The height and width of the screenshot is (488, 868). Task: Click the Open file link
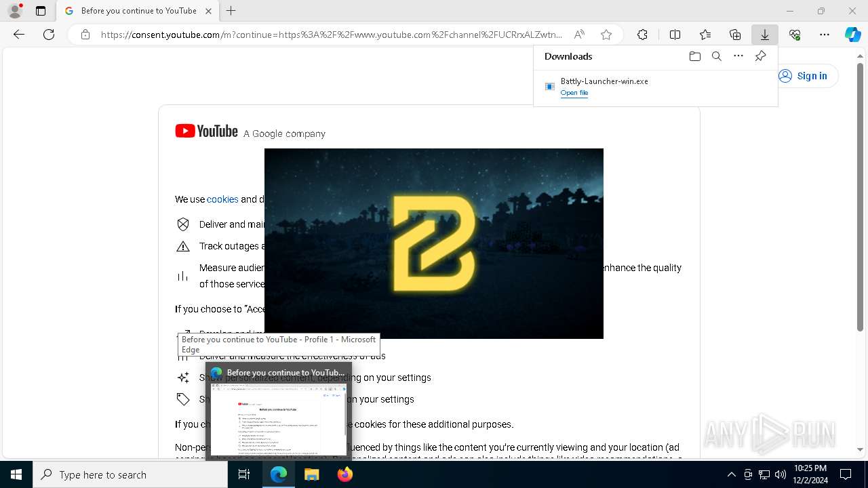[x=574, y=93]
